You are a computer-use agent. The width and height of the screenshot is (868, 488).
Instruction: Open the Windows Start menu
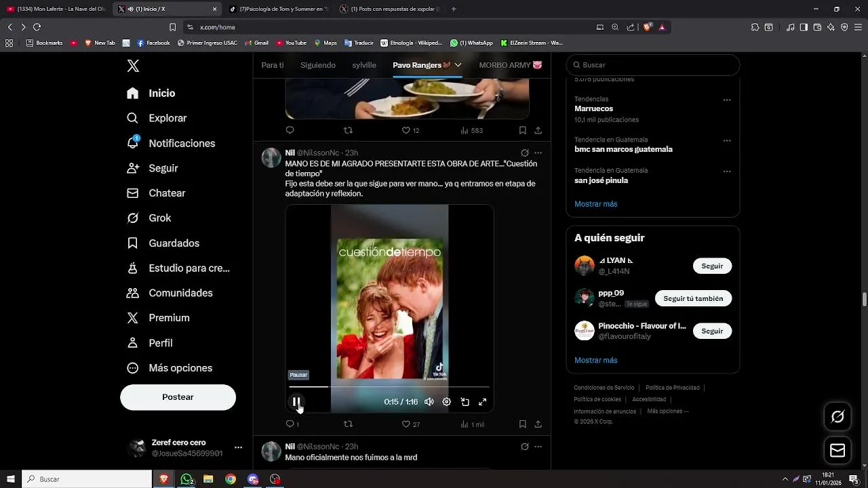coord(11,479)
